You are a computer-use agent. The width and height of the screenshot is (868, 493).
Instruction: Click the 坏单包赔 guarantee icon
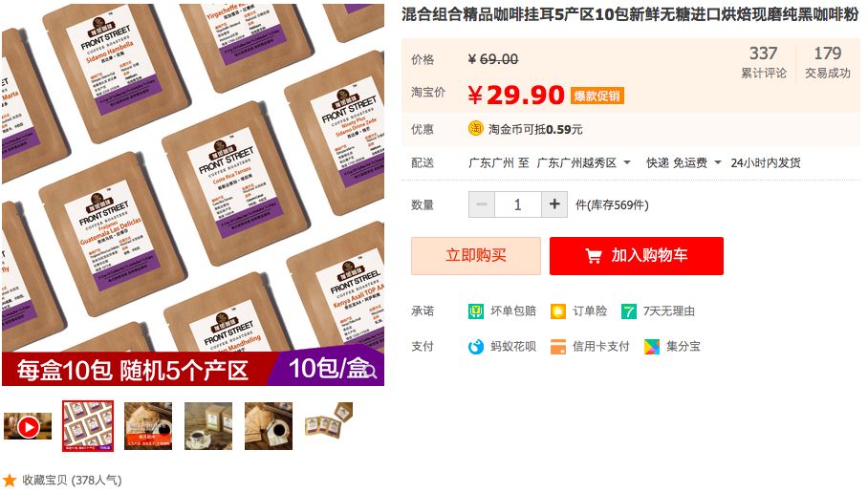[x=475, y=311]
